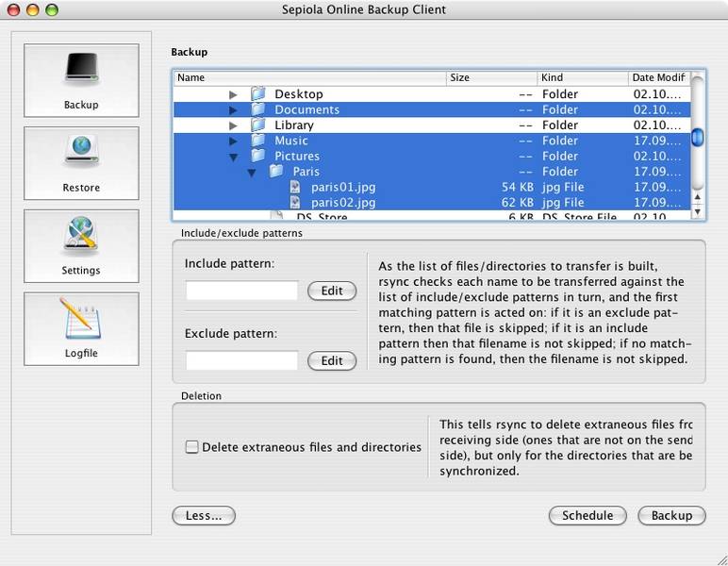Viewport: 728px width, 566px height.
Task: Click the Less... button
Action: tap(204, 515)
